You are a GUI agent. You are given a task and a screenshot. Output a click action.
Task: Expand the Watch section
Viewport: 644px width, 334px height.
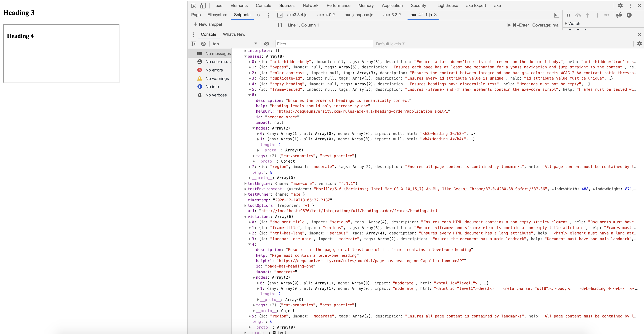[x=566, y=23]
